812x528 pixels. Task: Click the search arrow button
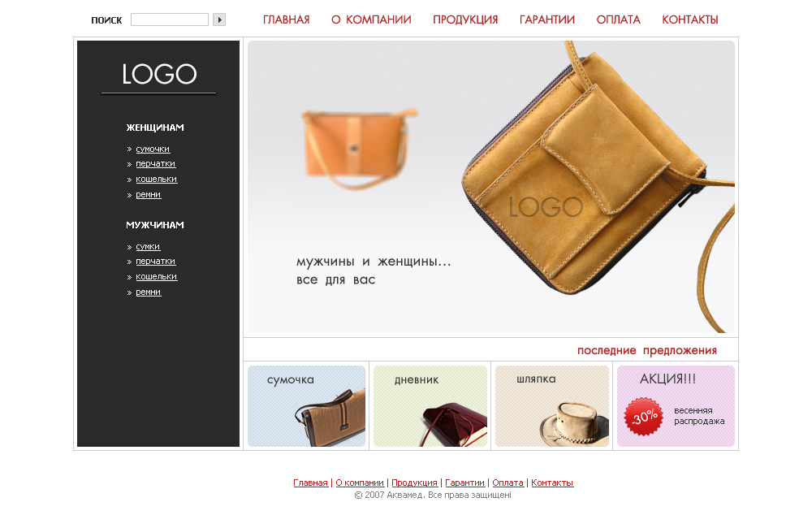(219, 19)
